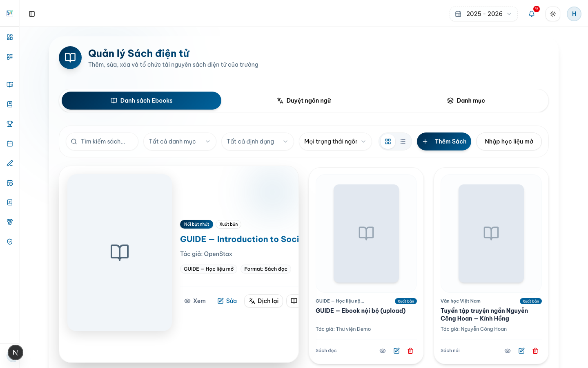
Task: Switch to grid view layout
Action: pos(388,141)
